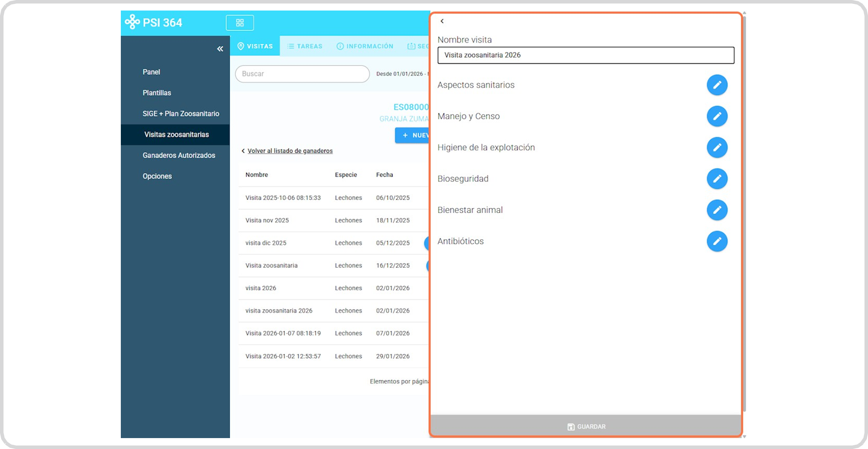Switch to the Tareas tab
Image resolution: width=868 pixels, height=449 pixels.
point(305,46)
